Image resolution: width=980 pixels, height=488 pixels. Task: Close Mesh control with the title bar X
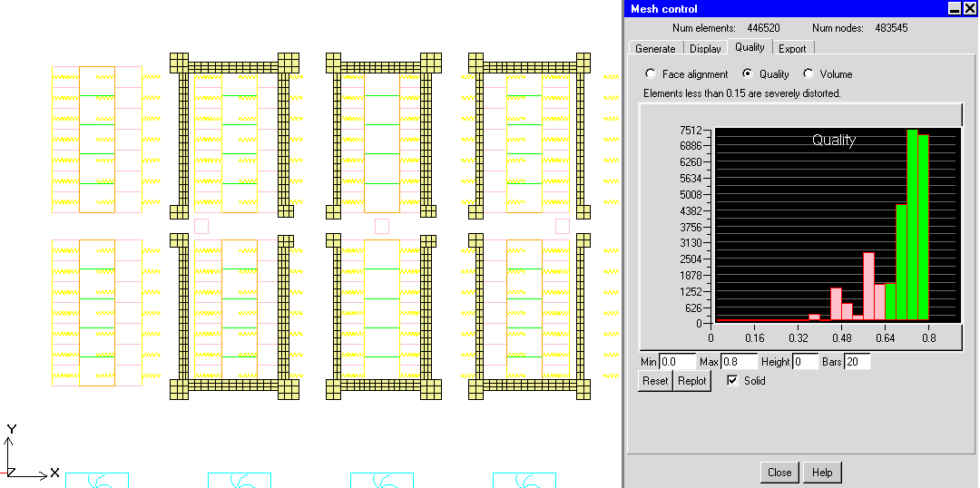point(969,8)
